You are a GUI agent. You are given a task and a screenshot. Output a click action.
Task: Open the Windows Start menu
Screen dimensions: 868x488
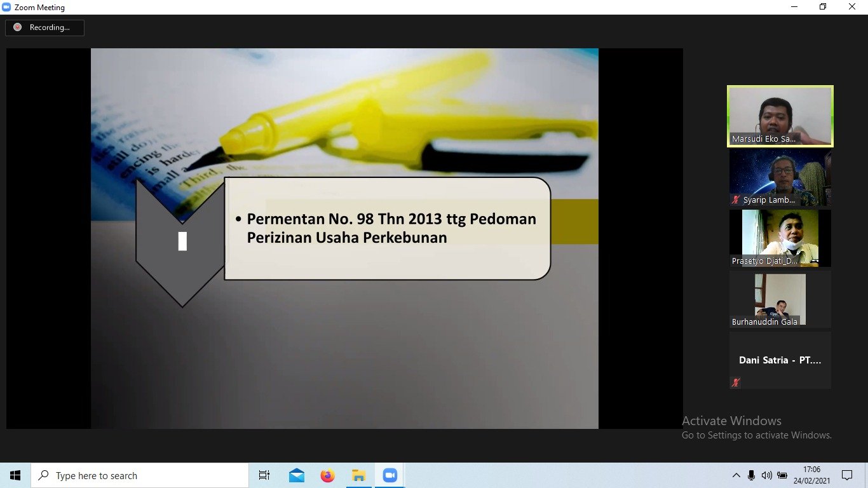15,475
